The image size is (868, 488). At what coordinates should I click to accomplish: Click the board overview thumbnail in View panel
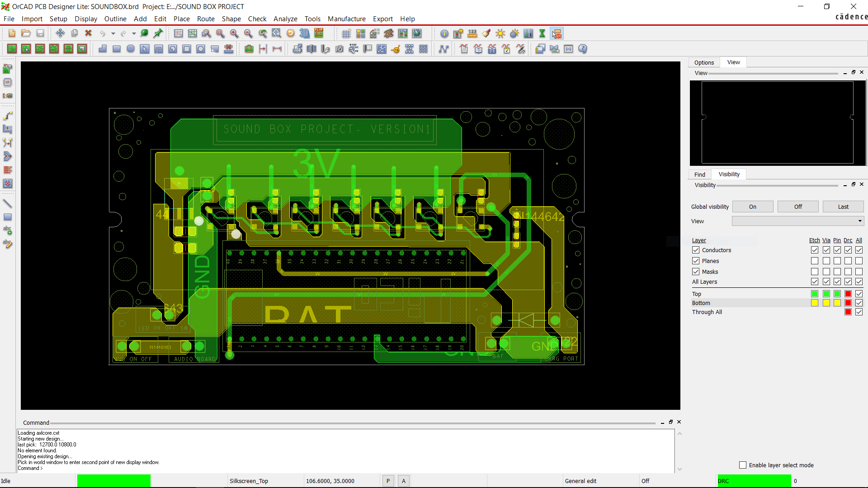tap(778, 123)
